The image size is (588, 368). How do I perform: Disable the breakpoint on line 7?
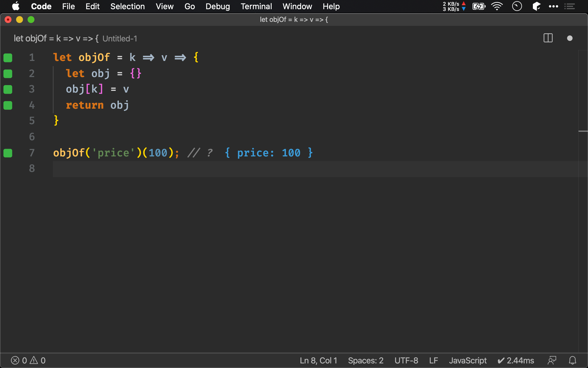[8, 153]
